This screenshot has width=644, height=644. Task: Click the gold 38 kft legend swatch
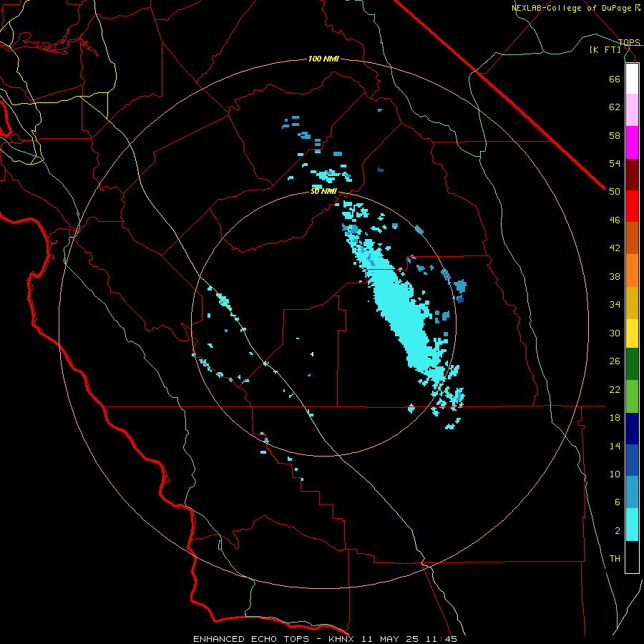(632, 303)
